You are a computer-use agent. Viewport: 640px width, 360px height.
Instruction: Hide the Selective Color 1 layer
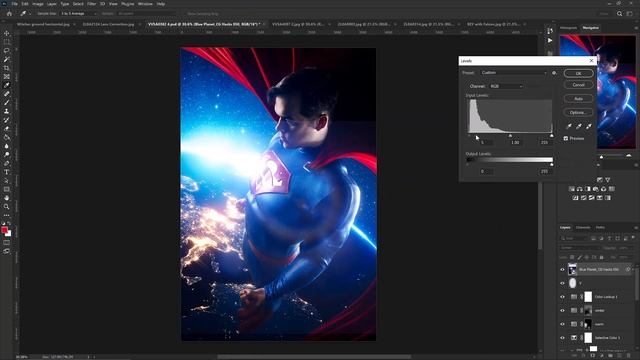coord(562,338)
